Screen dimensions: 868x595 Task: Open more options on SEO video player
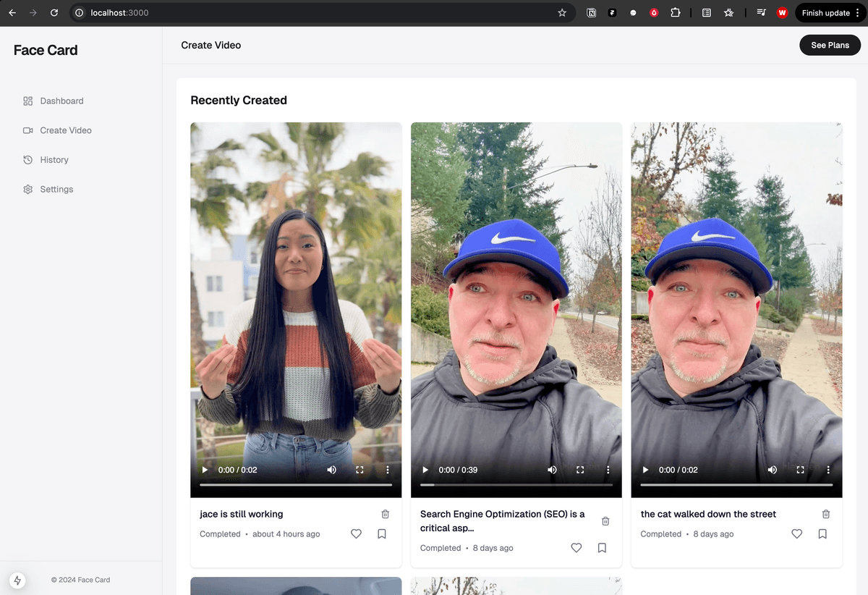point(608,470)
